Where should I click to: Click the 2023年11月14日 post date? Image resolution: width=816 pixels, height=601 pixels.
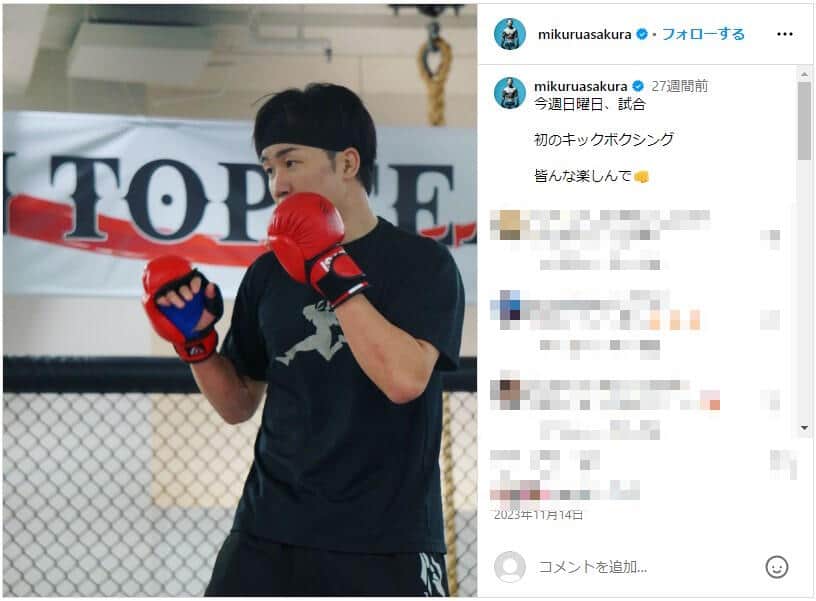pos(538,515)
